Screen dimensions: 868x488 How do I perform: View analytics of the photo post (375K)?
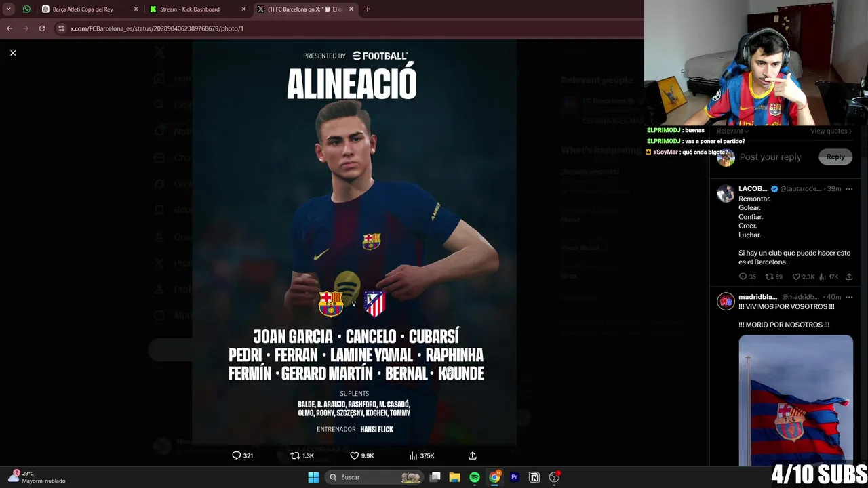(x=421, y=455)
